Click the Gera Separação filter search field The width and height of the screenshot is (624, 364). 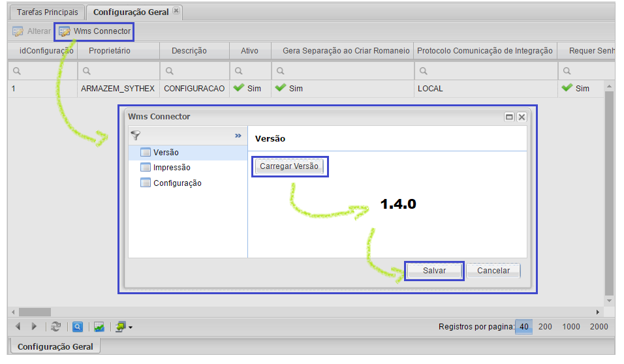[343, 71]
